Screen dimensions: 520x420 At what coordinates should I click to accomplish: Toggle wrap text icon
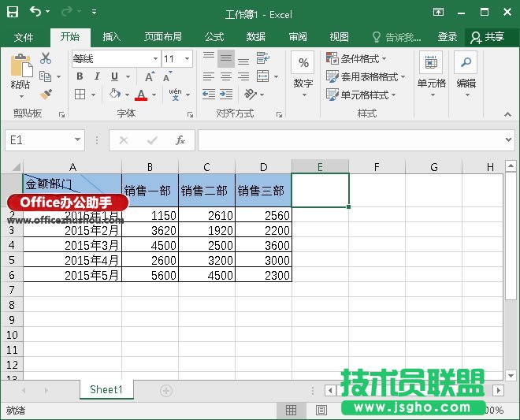(263, 58)
